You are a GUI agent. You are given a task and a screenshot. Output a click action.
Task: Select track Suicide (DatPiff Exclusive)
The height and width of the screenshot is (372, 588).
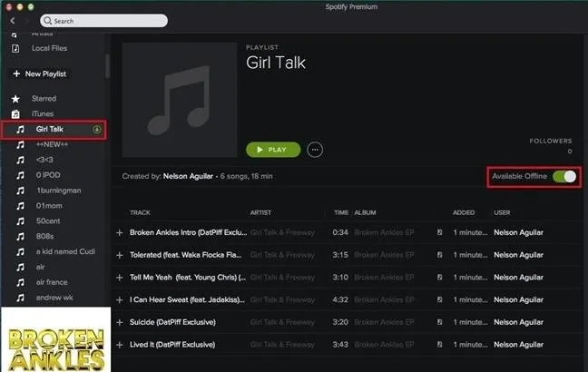point(172,322)
